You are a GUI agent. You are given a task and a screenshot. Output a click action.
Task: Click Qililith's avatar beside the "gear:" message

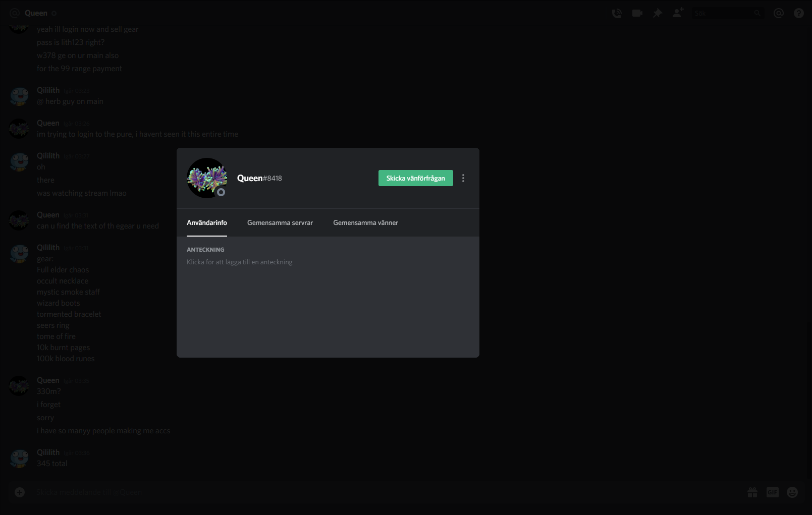[x=19, y=253]
